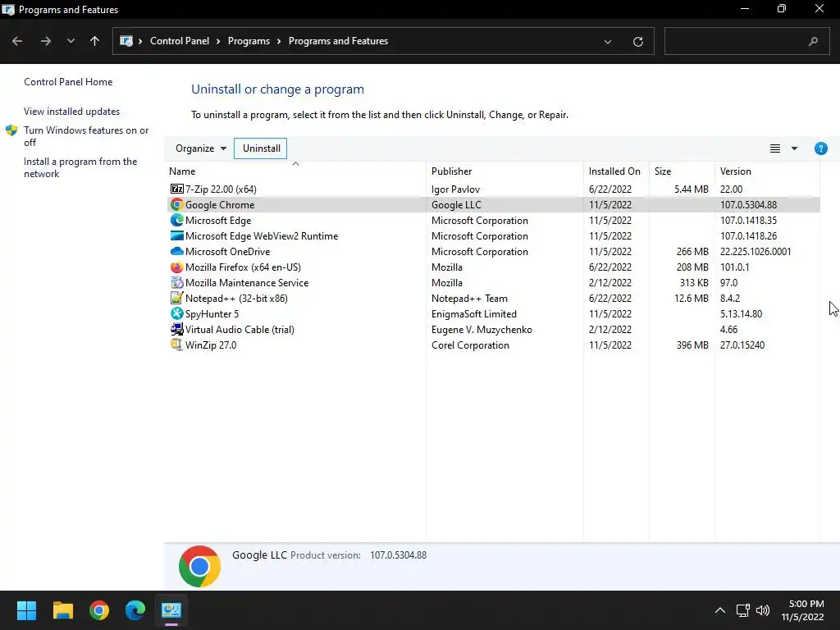The image size is (840, 630).
Task: Click in the search box
Action: coord(746,41)
